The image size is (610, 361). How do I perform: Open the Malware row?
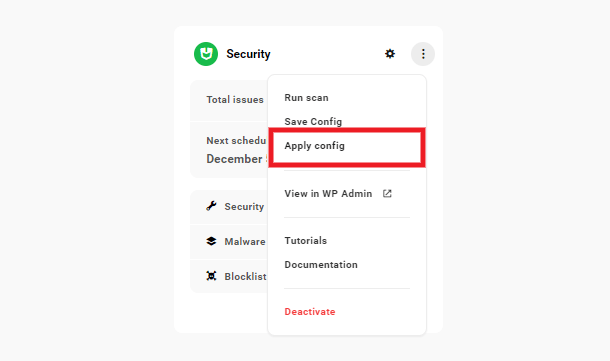tap(229, 242)
